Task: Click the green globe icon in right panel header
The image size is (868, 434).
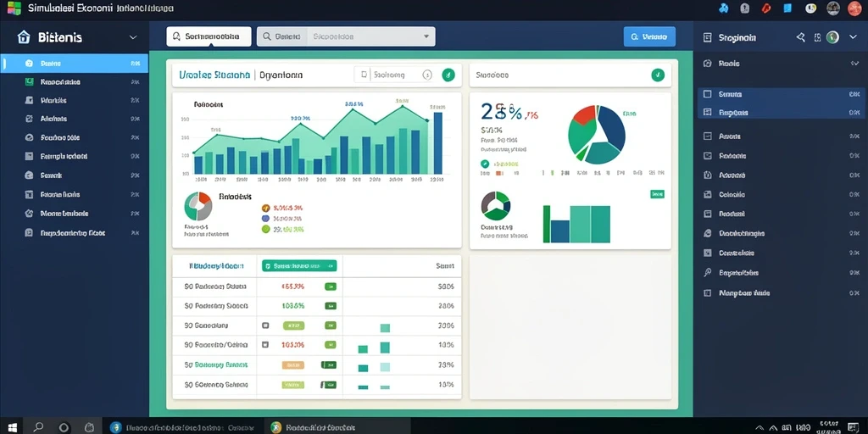Action: point(832,37)
